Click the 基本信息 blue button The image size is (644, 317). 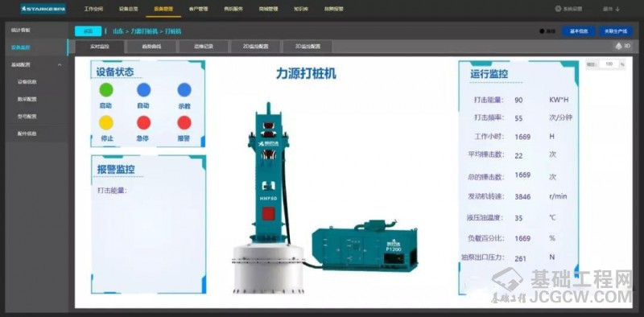579,31
